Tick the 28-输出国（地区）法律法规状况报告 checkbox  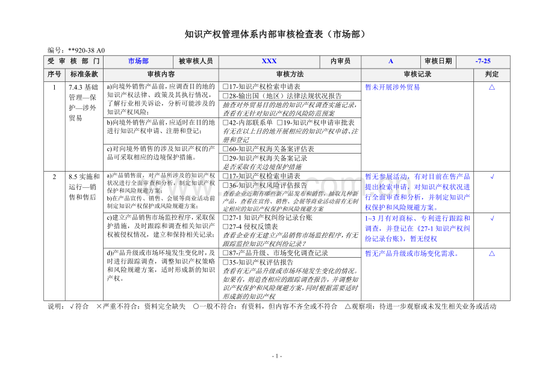(225, 96)
